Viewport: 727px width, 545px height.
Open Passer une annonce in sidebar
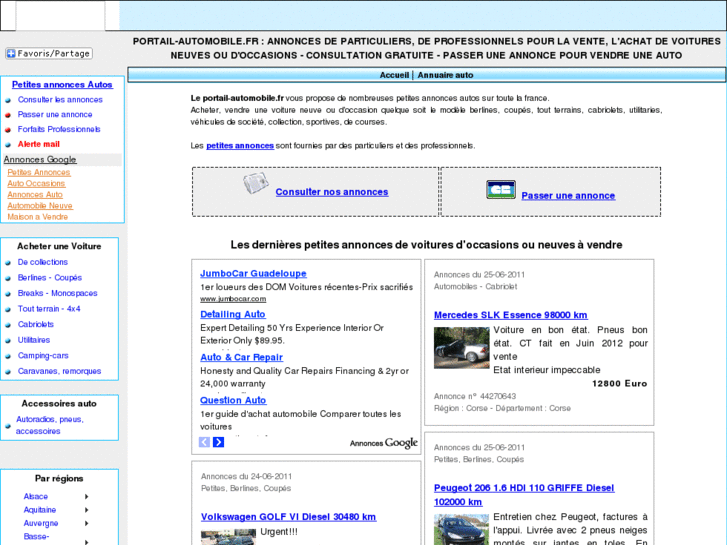pyautogui.click(x=55, y=115)
